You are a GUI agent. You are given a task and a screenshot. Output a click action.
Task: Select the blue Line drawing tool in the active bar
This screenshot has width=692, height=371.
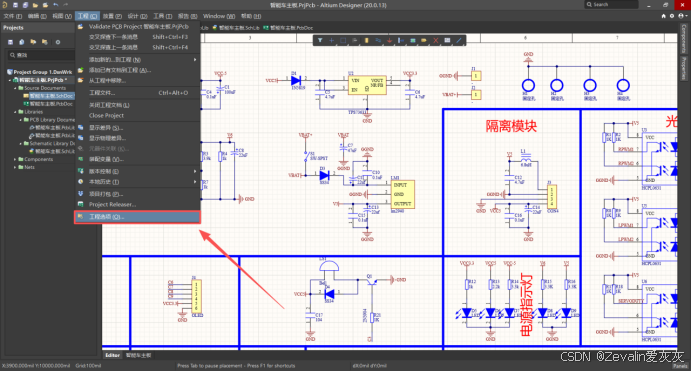459,40
